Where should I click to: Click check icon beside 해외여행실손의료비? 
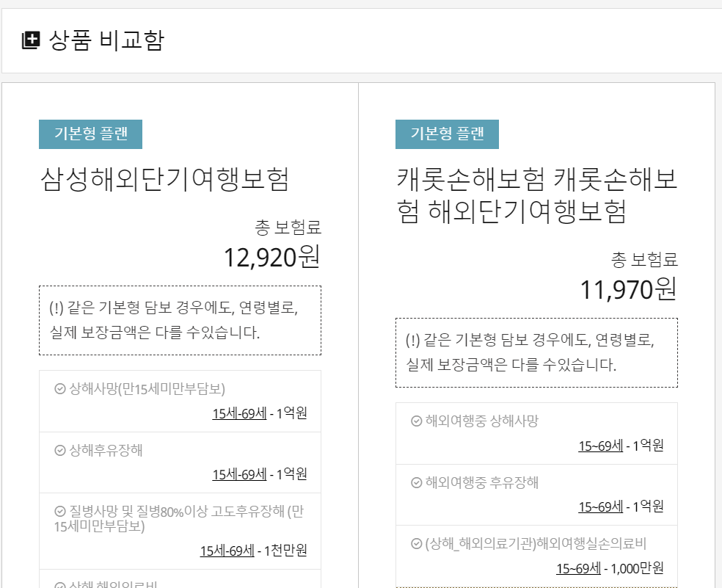tap(416, 544)
